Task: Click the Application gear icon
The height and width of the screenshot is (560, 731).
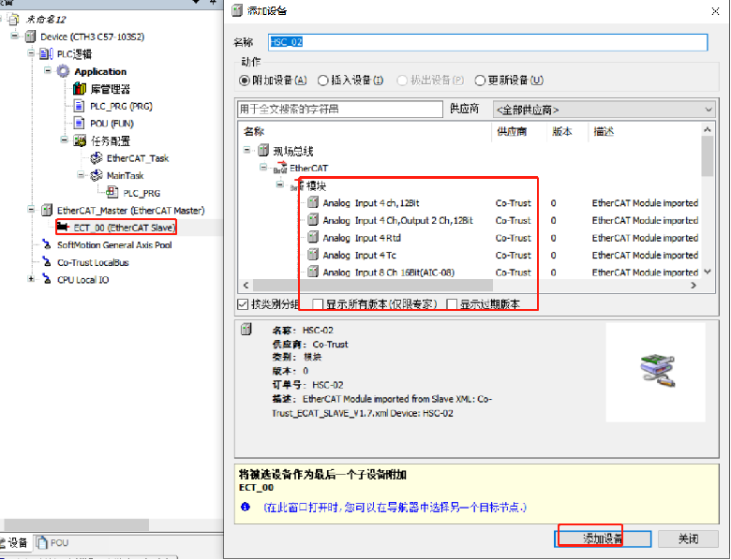Action: 63,71
